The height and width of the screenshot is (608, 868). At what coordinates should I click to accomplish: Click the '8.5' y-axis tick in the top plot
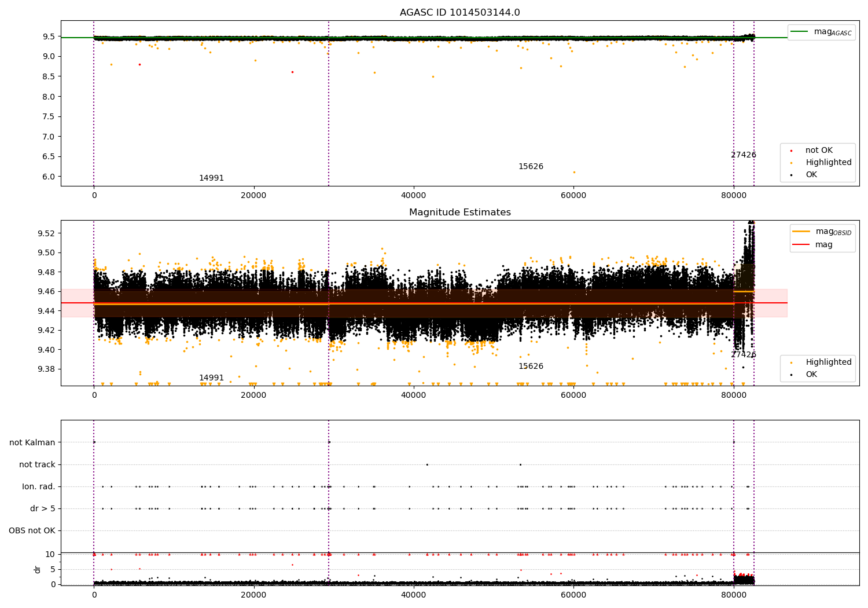[x=49, y=76]
